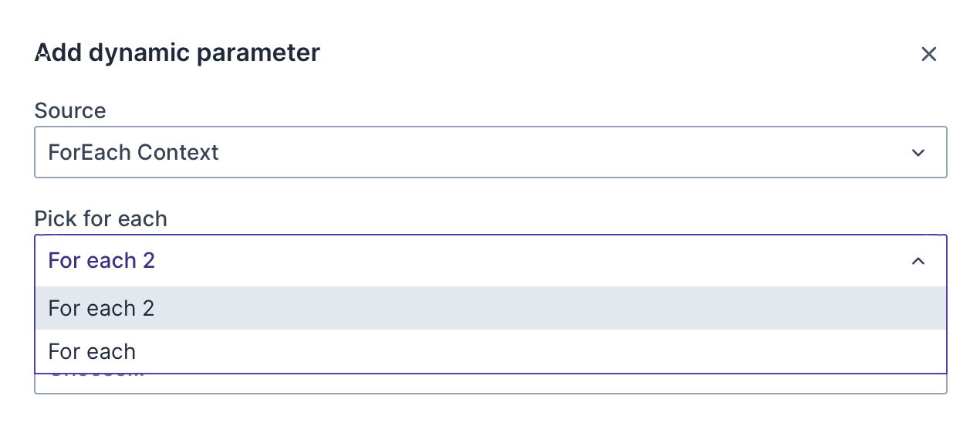Close the Add dynamic parameter dialog
Screen dimensions: 980x423
(x=928, y=54)
